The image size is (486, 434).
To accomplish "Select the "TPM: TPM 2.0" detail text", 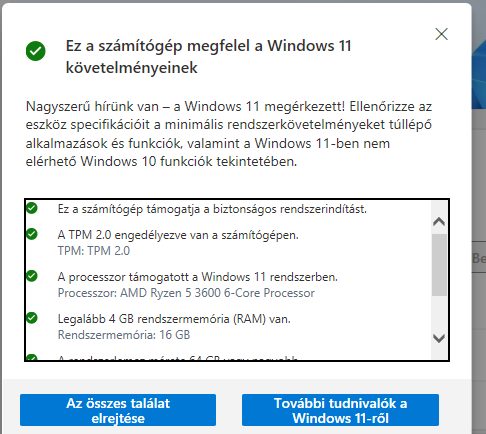I will click(94, 251).
